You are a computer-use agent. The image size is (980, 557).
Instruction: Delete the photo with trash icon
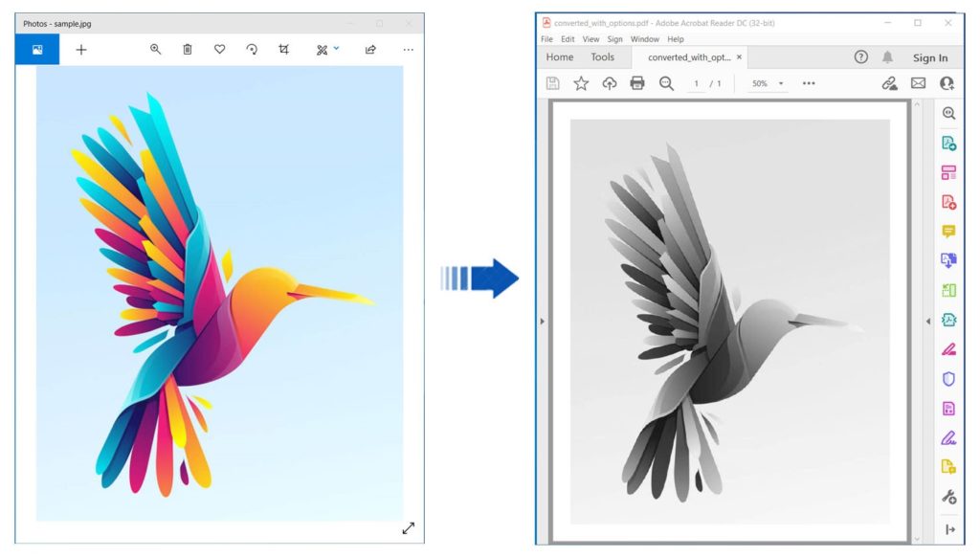188,50
